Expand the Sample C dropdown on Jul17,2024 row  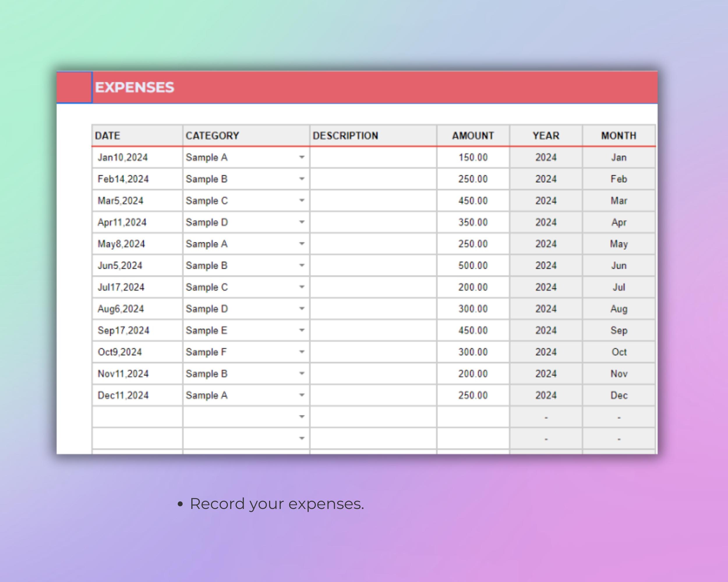[x=301, y=287]
